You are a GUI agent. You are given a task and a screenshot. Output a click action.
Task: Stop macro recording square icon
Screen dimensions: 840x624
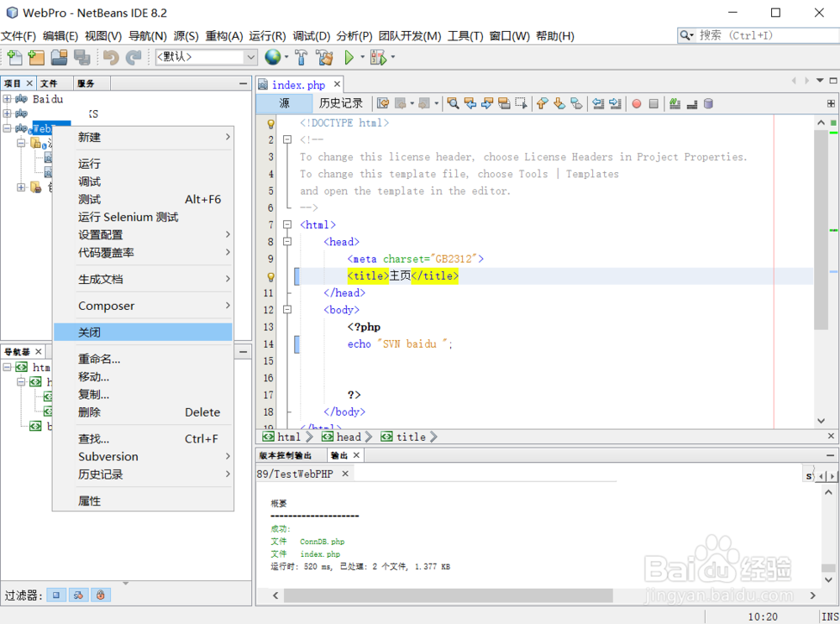pyautogui.click(x=654, y=103)
